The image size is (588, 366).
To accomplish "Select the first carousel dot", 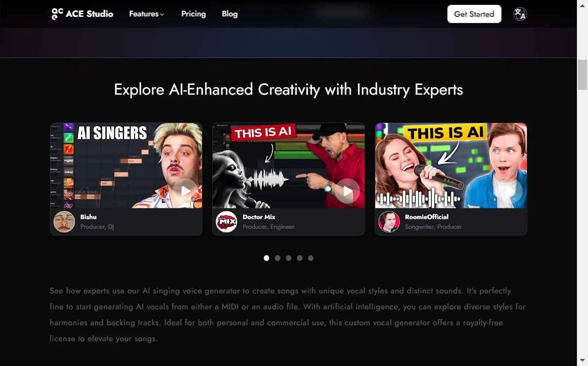I will [267, 258].
